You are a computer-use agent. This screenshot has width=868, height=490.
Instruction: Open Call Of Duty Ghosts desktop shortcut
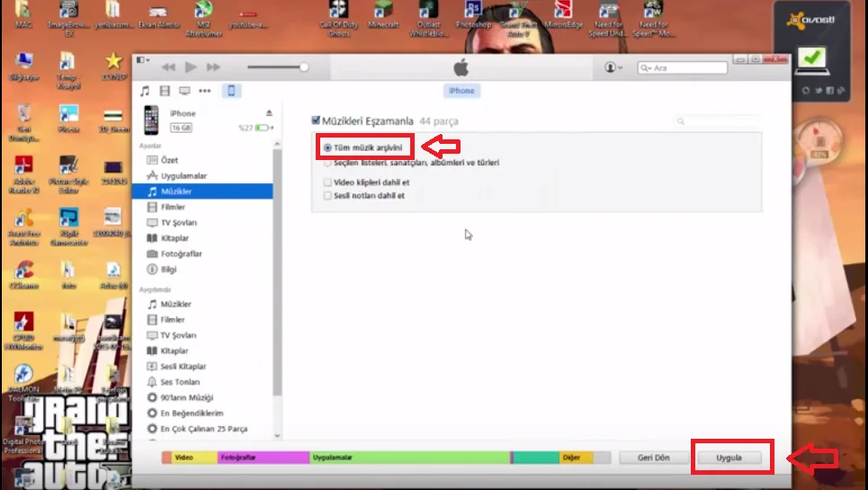point(339,18)
